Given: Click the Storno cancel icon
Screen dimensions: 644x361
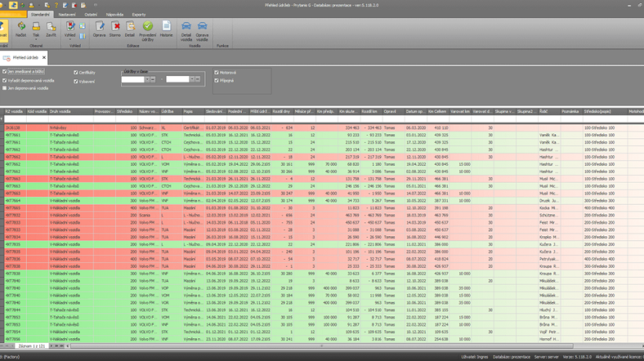Looking at the screenshot, I should coord(115,27).
